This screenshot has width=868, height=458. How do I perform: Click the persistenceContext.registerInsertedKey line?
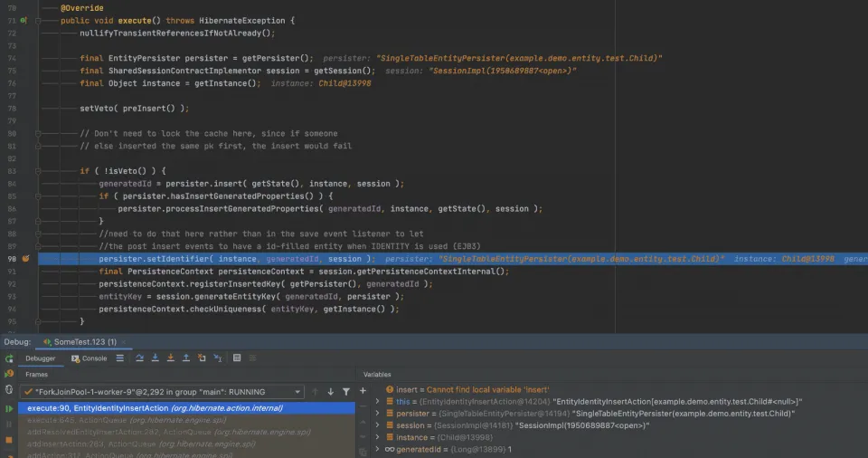(266, 284)
